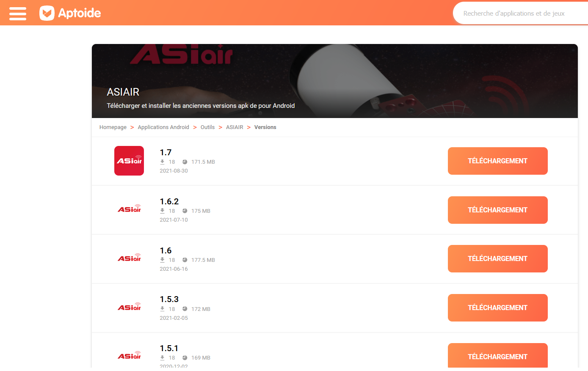Viewport: 588px width, 371px height.
Task: Open ASIAIR breadcrumb link
Action: [x=235, y=127]
